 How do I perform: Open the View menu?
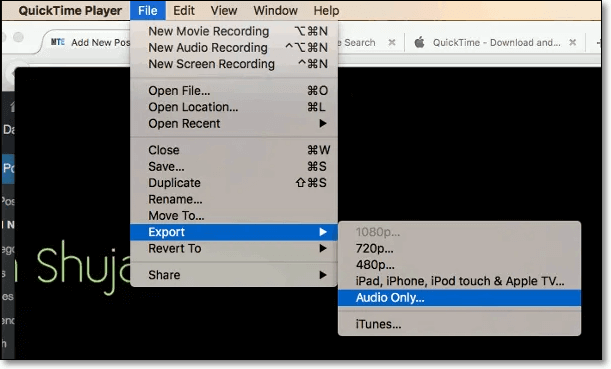[x=224, y=11]
